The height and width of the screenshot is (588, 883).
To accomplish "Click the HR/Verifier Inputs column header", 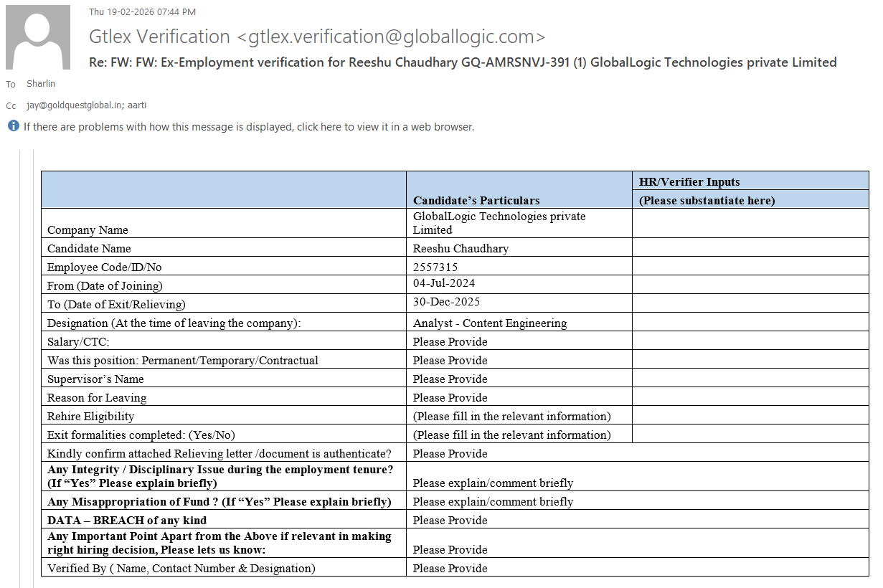I will (x=689, y=182).
